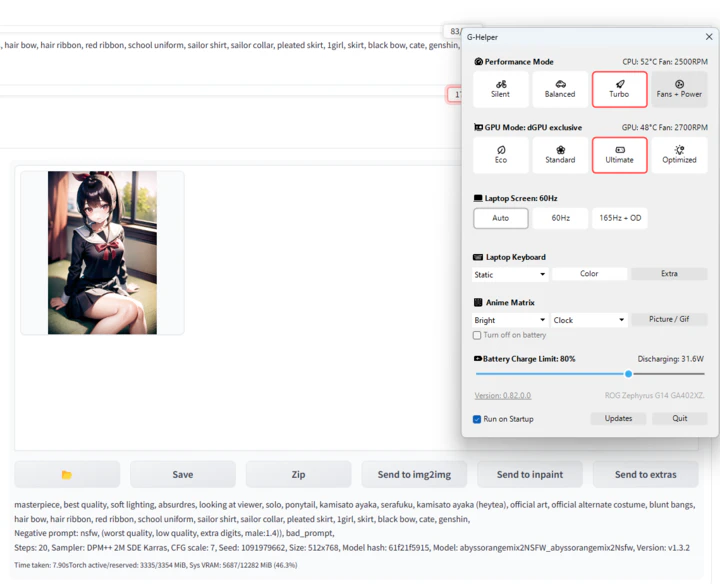Click Send to inpaint button
This screenshot has width=720, height=584.
pyautogui.click(x=530, y=474)
